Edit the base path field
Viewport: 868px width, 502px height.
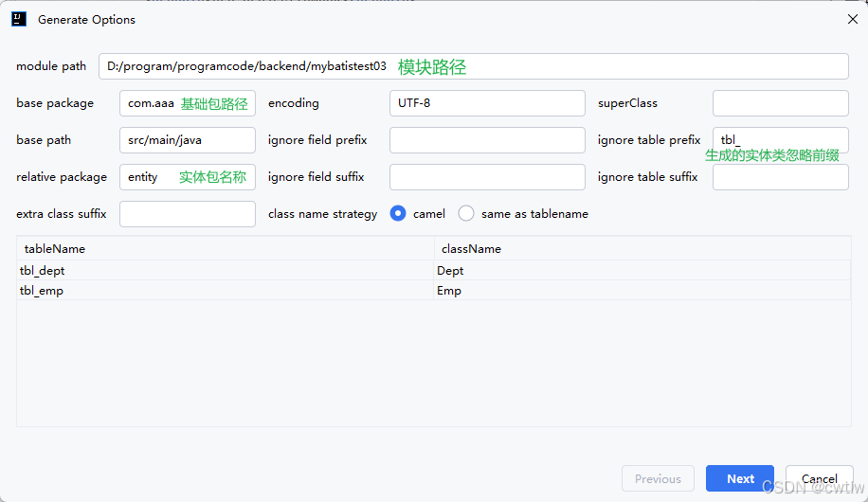tap(187, 140)
